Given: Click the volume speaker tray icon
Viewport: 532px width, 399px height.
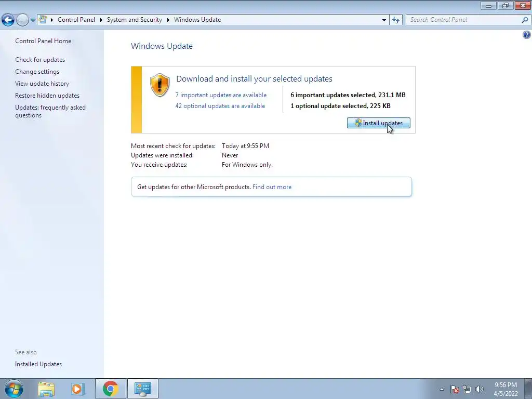Looking at the screenshot, I should coord(480,389).
